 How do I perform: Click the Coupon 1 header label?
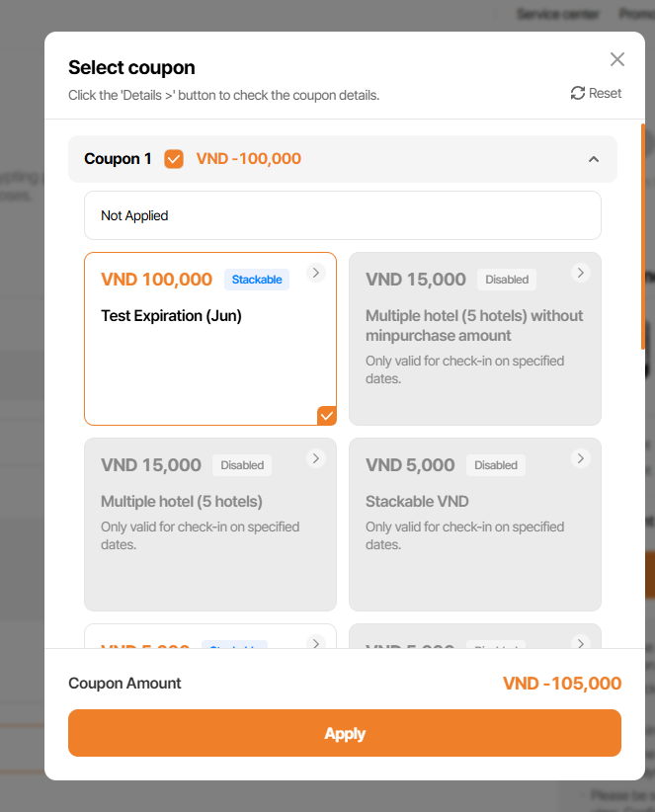(118, 159)
